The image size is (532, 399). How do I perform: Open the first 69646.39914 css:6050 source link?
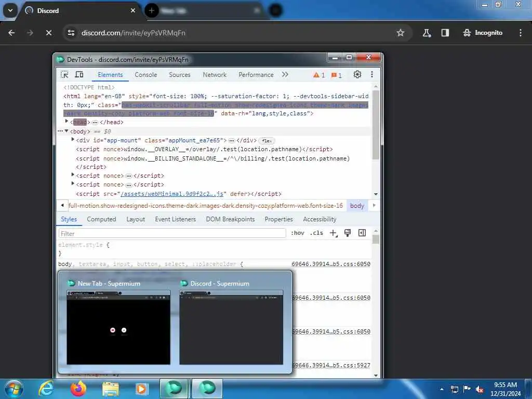pyautogui.click(x=331, y=264)
